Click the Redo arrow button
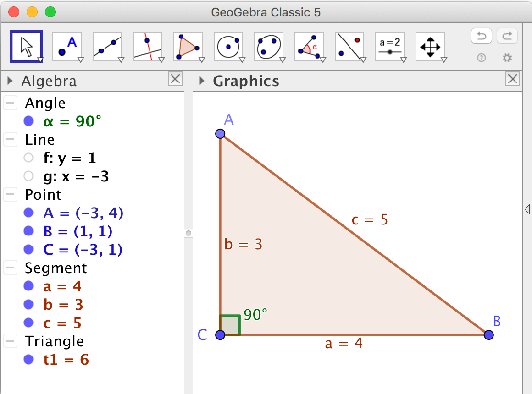 (507, 36)
